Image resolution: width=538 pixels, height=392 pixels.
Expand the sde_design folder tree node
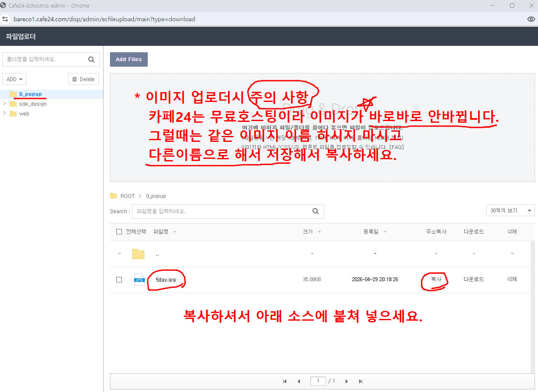pos(5,104)
